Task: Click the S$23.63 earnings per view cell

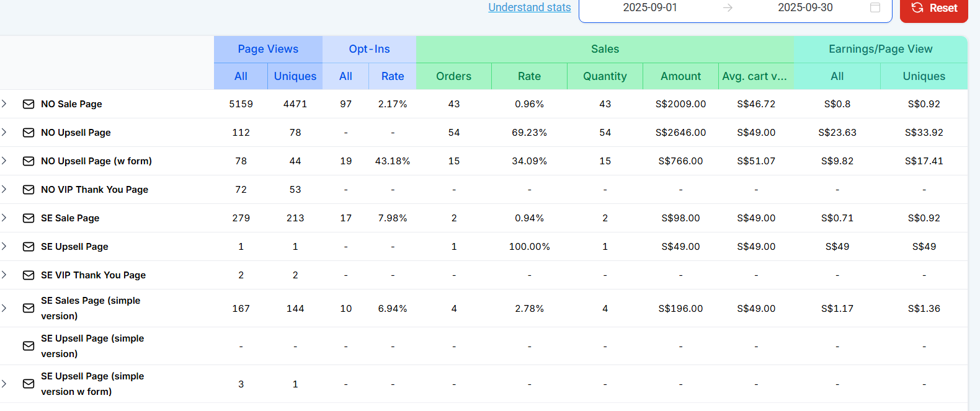Action: (x=837, y=133)
